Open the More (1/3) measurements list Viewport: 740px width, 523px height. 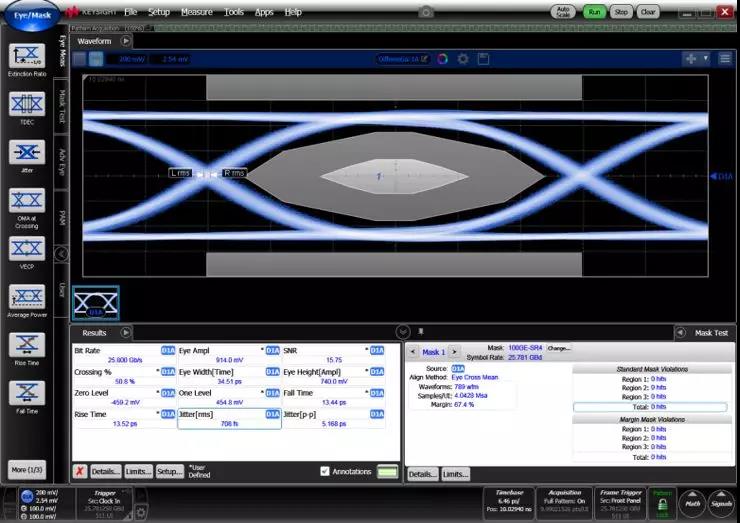point(27,469)
